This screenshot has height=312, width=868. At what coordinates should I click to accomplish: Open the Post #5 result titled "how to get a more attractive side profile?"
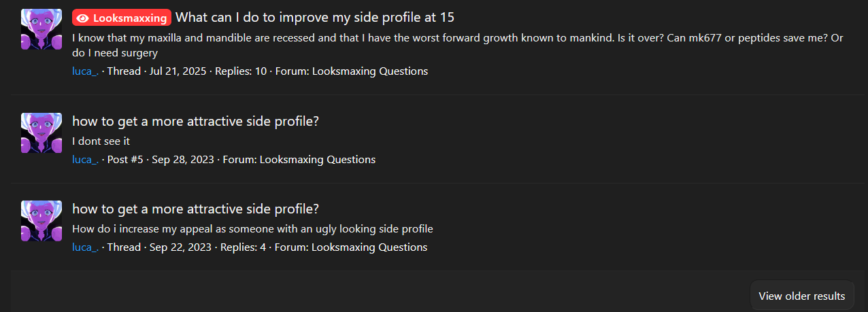click(196, 121)
